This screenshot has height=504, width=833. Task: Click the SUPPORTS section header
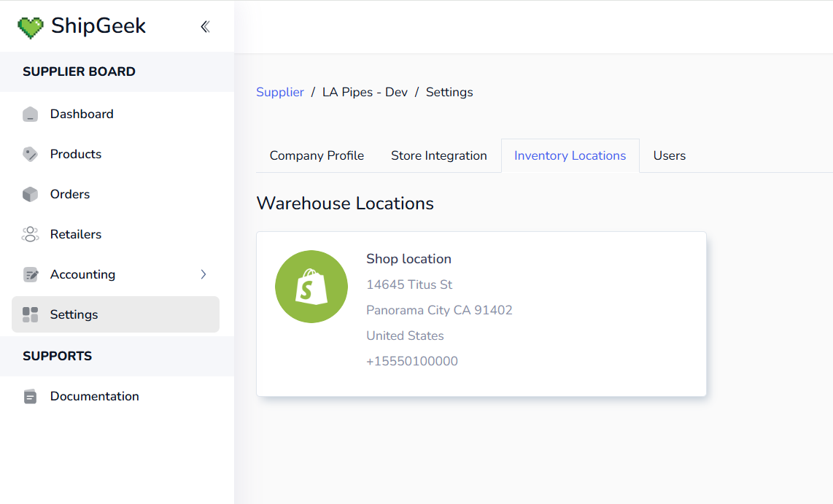click(x=58, y=357)
